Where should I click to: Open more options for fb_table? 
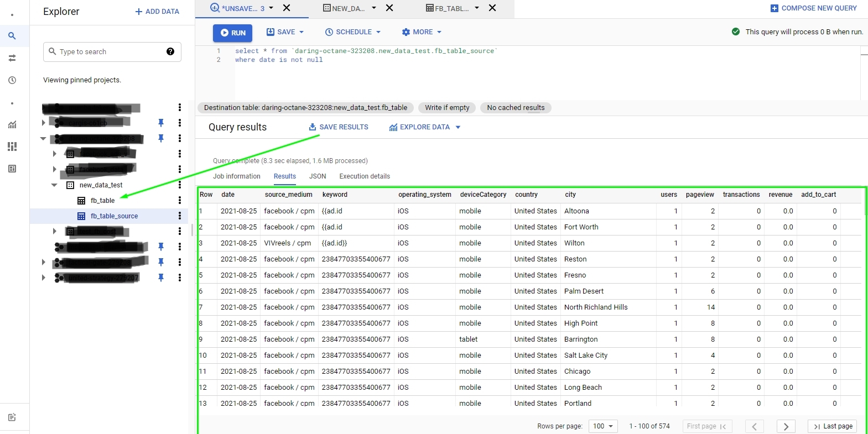(x=180, y=200)
